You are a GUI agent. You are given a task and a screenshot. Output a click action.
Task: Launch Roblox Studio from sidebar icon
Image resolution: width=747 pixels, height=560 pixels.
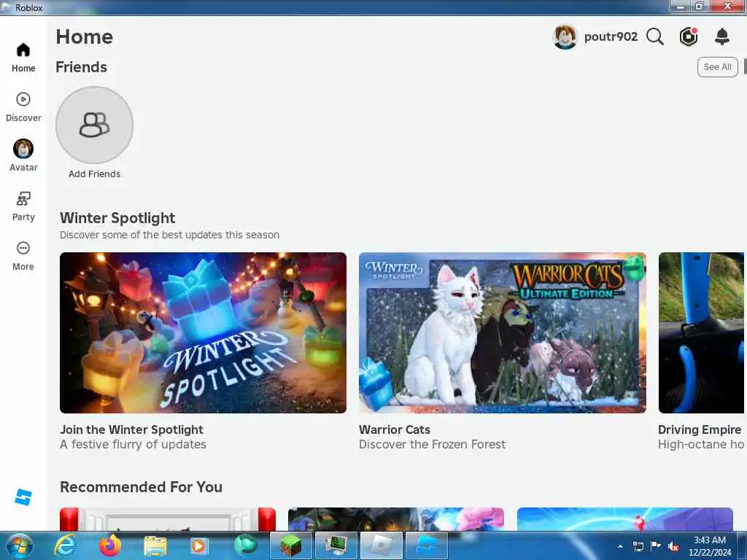coord(23,497)
